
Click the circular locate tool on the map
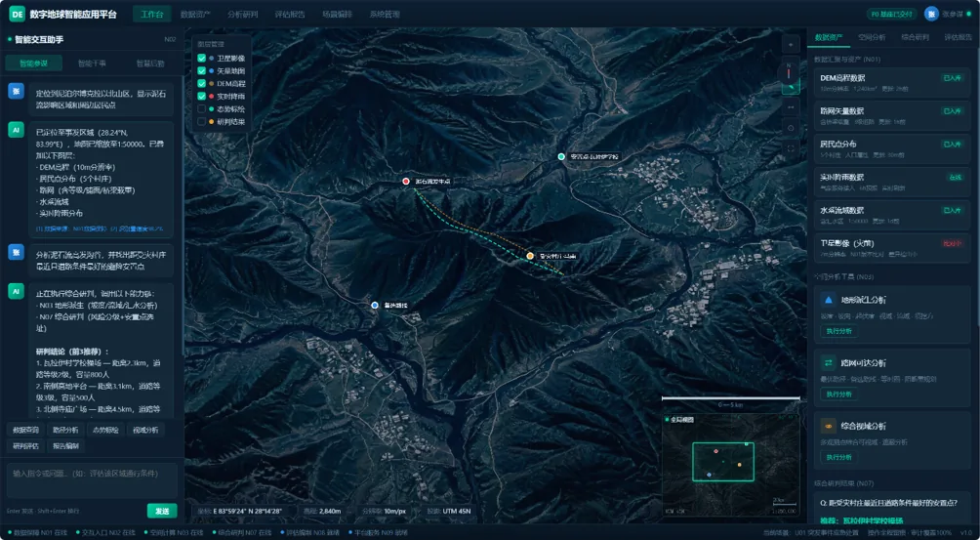tap(791, 128)
